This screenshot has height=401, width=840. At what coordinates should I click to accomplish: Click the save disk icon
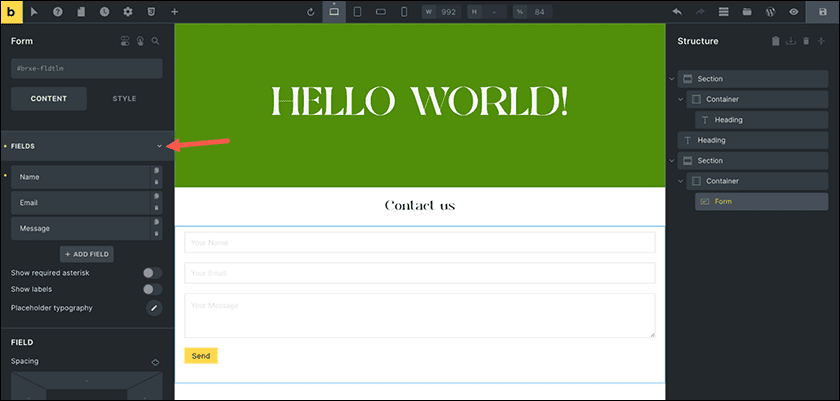point(822,12)
